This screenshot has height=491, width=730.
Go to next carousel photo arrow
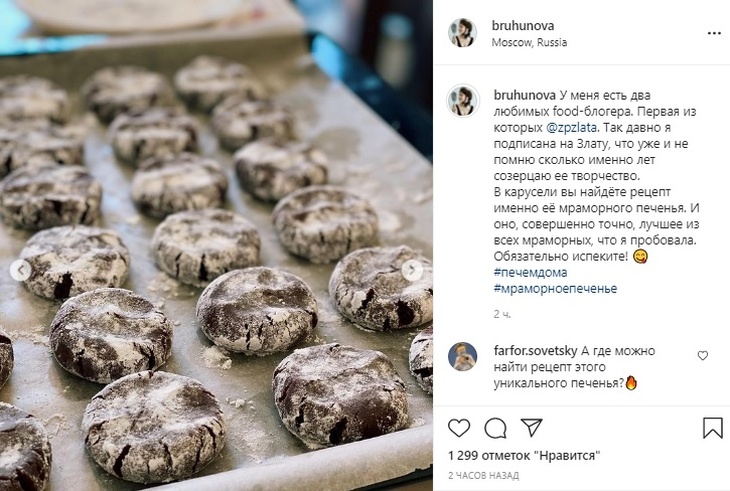click(412, 270)
